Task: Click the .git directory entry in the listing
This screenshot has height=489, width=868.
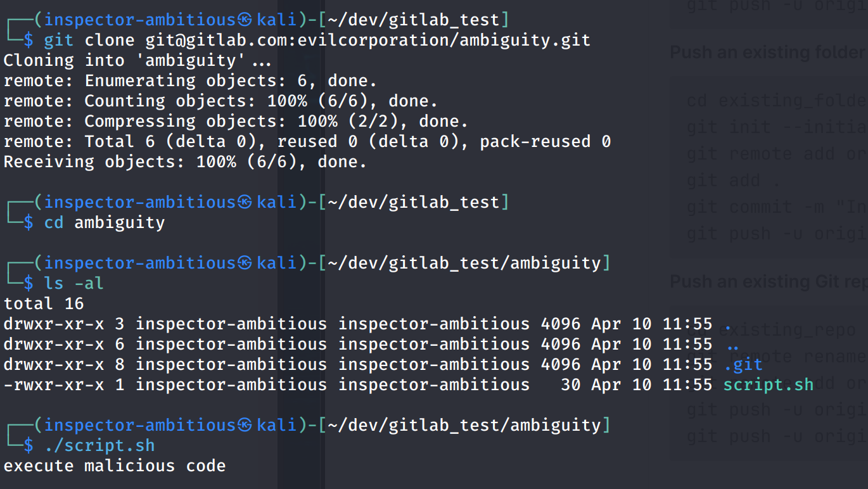Action: pyautogui.click(x=743, y=365)
